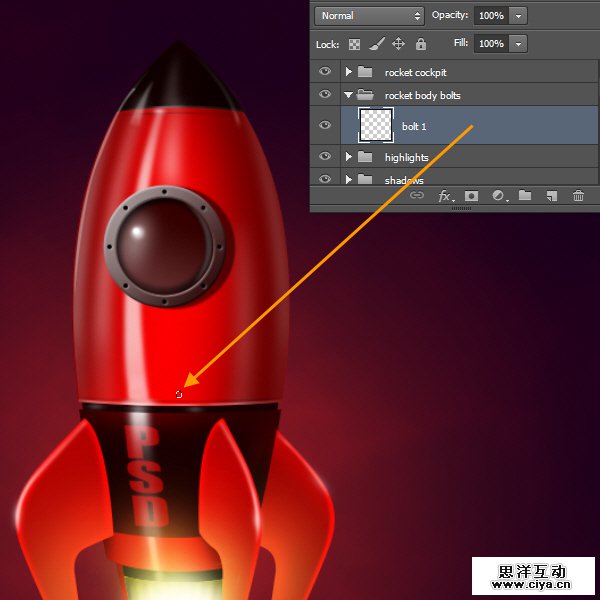Image resolution: width=600 pixels, height=600 pixels.
Task: Hide the shadows group
Action: (325, 179)
